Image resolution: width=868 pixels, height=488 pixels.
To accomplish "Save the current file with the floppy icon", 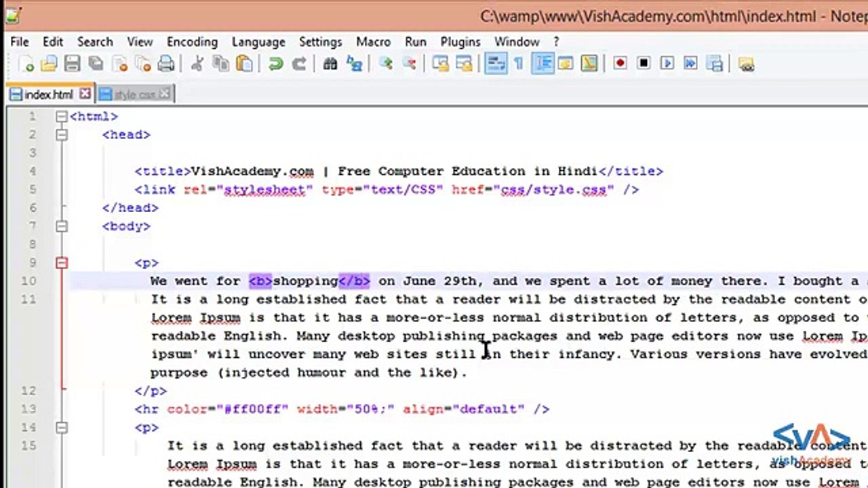I will [72, 64].
